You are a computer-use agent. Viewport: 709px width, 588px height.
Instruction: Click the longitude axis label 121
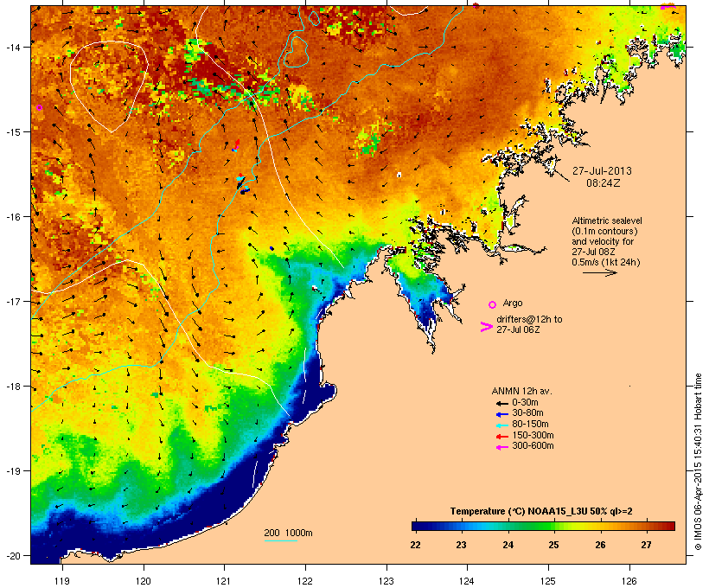224,581
